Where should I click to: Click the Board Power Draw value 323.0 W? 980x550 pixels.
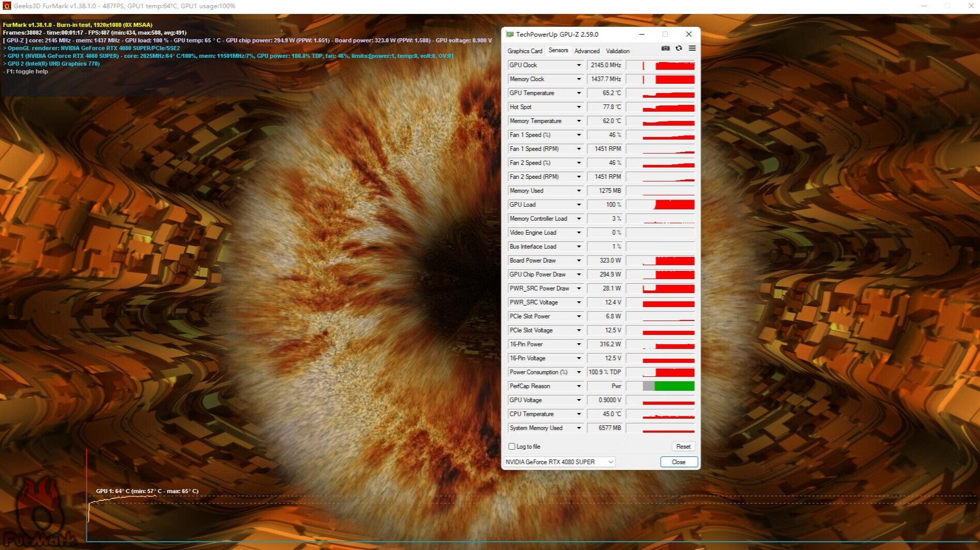[605, 261]
